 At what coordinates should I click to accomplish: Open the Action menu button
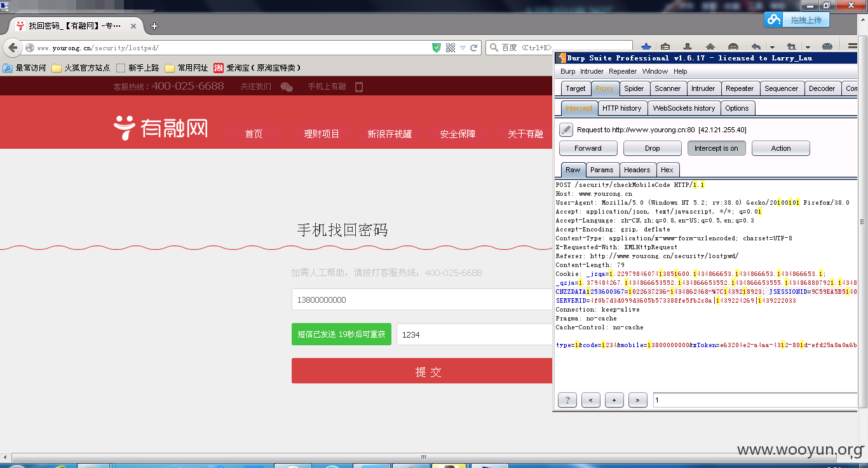[780, 148]
